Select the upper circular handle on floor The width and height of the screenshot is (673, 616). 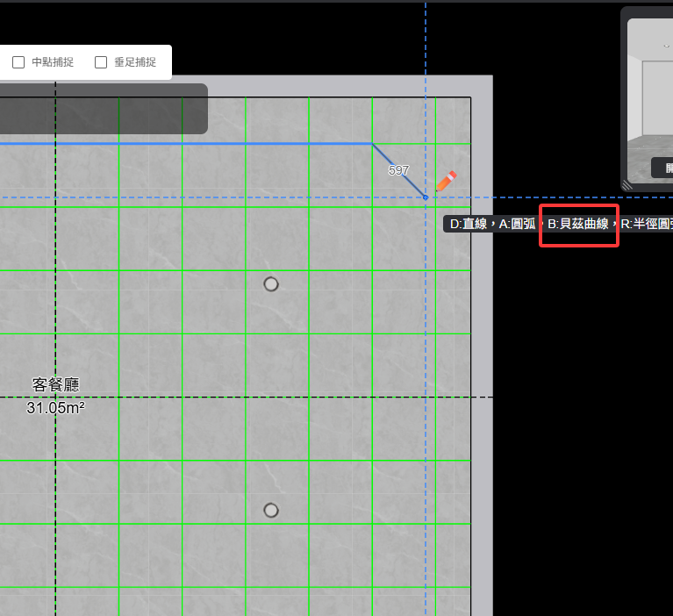click(x=271, y=284)
